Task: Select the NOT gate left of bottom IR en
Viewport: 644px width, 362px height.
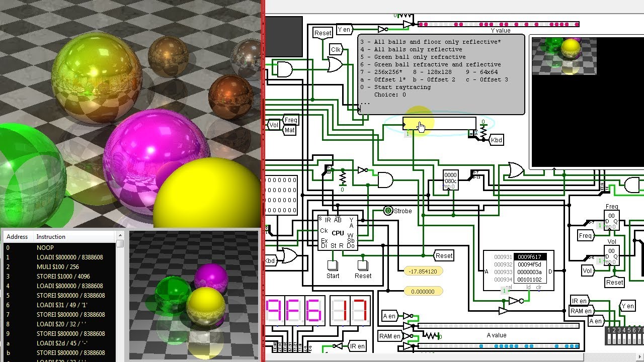Action: tap(338, 346)
